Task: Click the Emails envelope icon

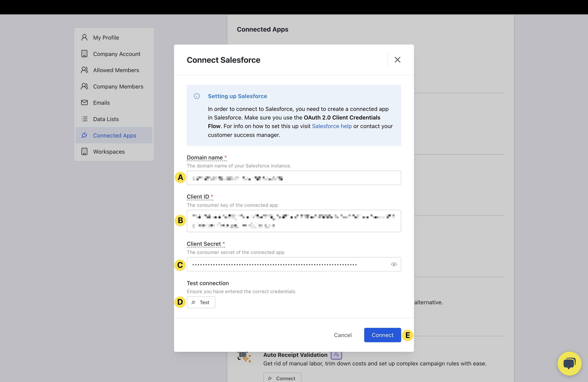Action: pos(84,103)
